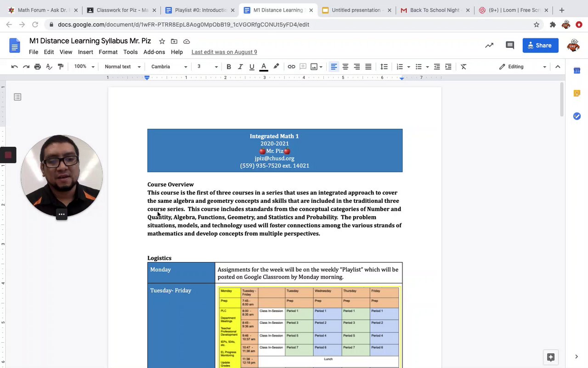
Task: Open the Add-ons menu
Action: pyautogui.click(x=154, y=52)
